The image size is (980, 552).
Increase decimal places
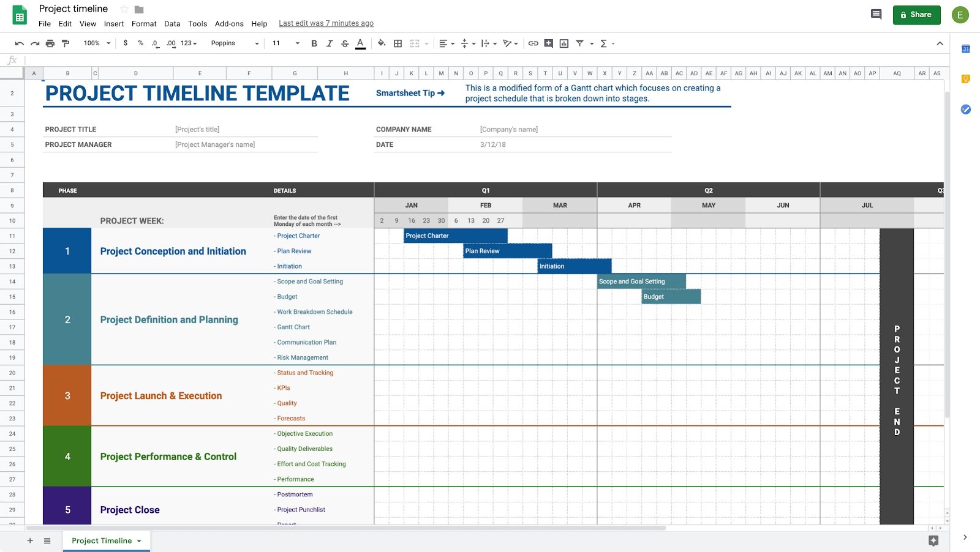[x=171, y=43]
